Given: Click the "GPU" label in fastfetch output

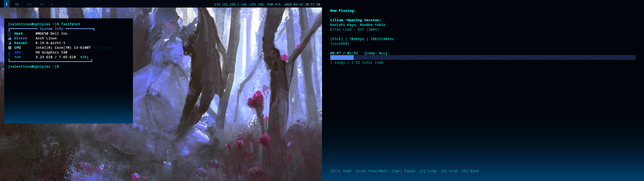Looking at the screenshot, I should coord(17,53).
